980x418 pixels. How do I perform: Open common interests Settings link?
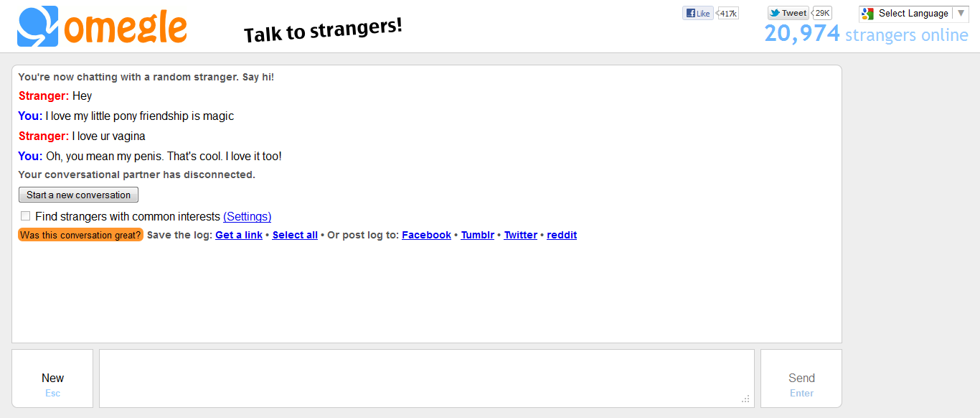pos(248,216)
